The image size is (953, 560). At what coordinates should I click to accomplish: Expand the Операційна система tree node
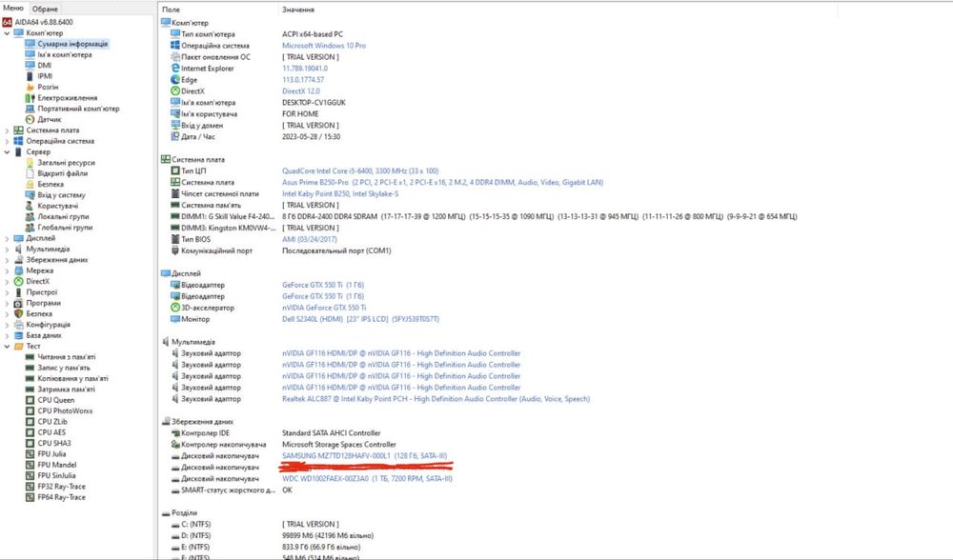[7, 141]
